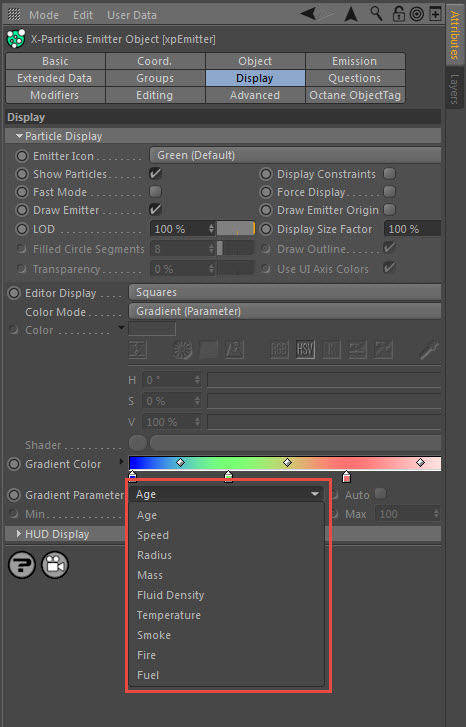Toggle the lock element icon

pos(398,14)
